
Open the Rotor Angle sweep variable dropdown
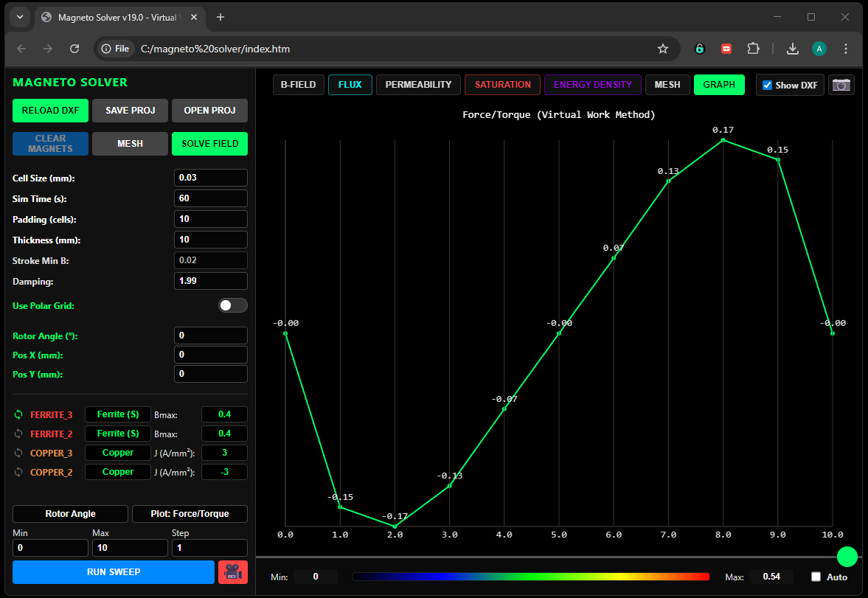[x=71, y=514]
